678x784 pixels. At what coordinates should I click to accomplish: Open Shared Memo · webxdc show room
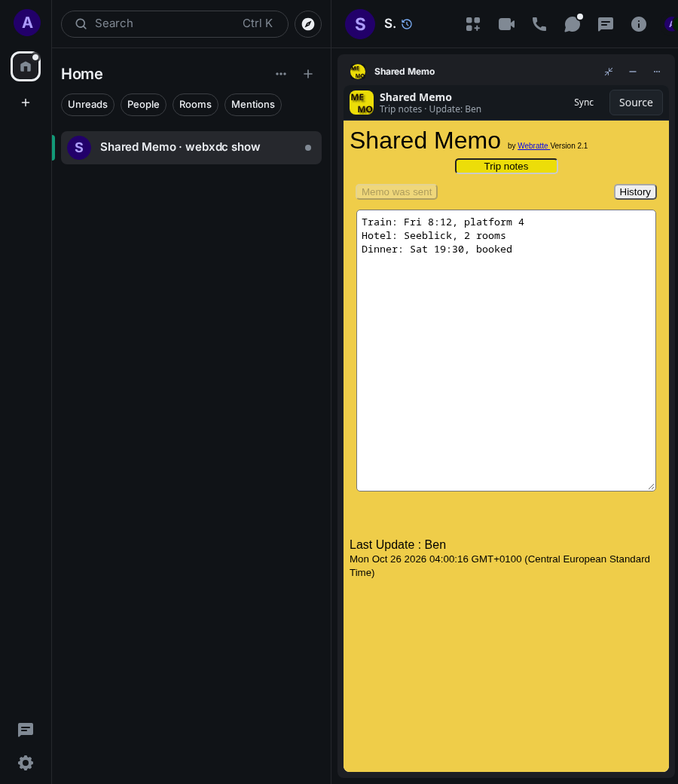191,148
